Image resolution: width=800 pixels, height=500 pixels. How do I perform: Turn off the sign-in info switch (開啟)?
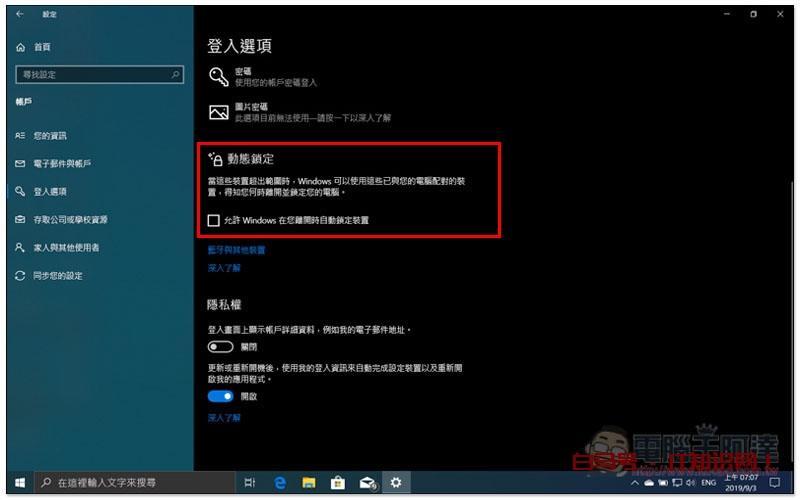[220, 396]
